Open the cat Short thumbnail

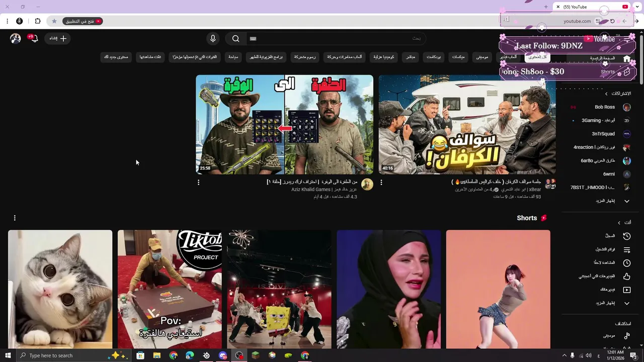point(60,289)
